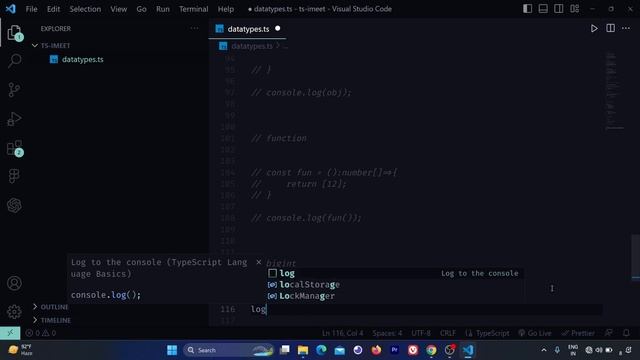The image size is (640, 360).
Task: Run the file with the play button
Action: point(594,29)
